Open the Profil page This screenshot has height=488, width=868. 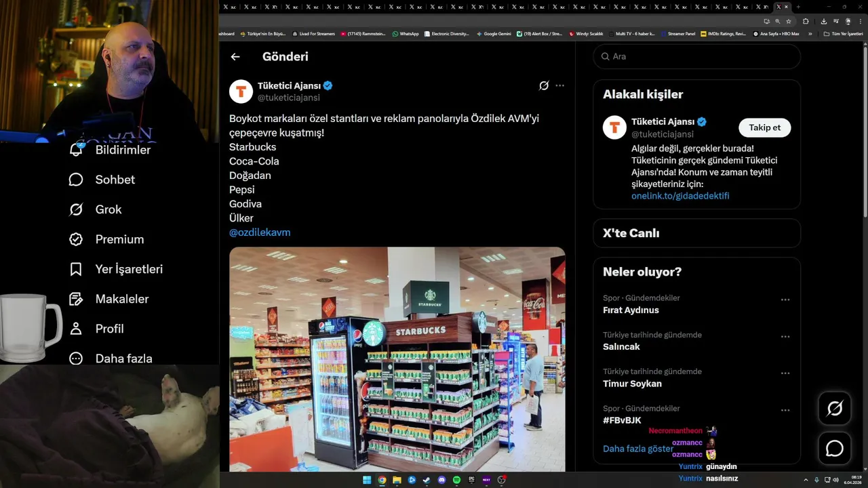coord(96,329)
